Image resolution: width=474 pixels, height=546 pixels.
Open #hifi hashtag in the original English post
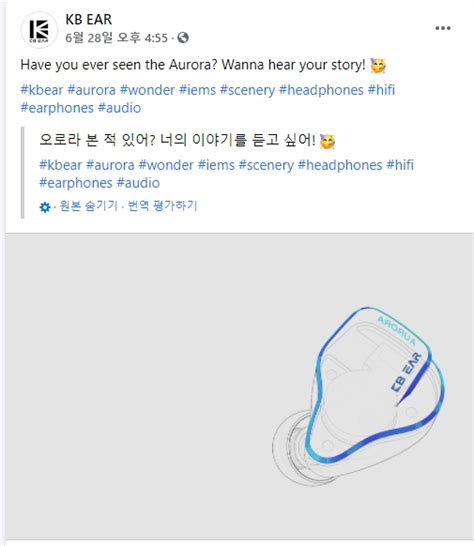click(x=381, y=90)
